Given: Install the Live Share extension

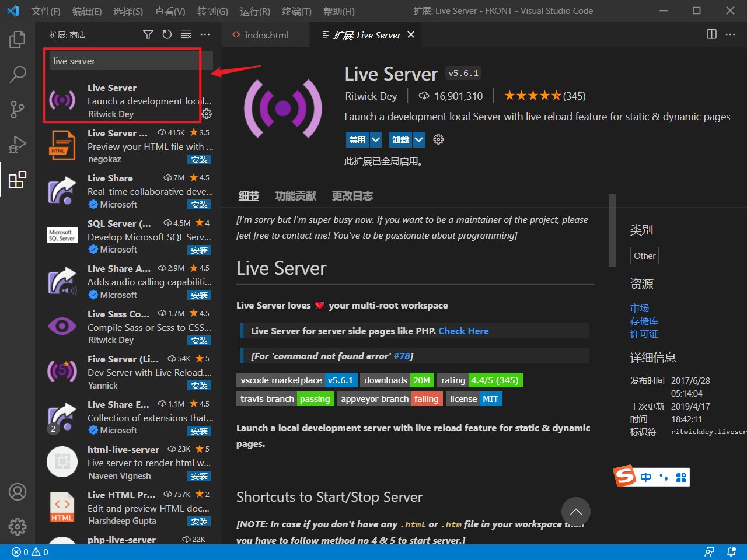Looking at the screenshot, I should click(x=199, y=205).
